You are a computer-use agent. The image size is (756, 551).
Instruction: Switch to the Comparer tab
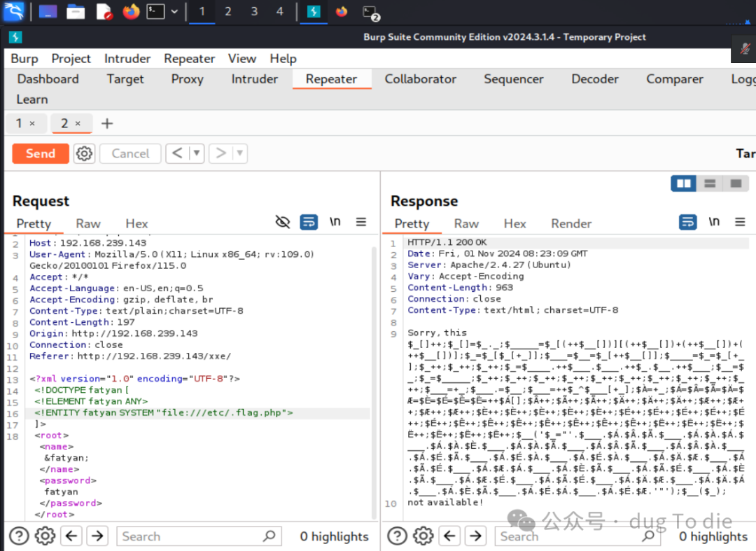(675, 79)
